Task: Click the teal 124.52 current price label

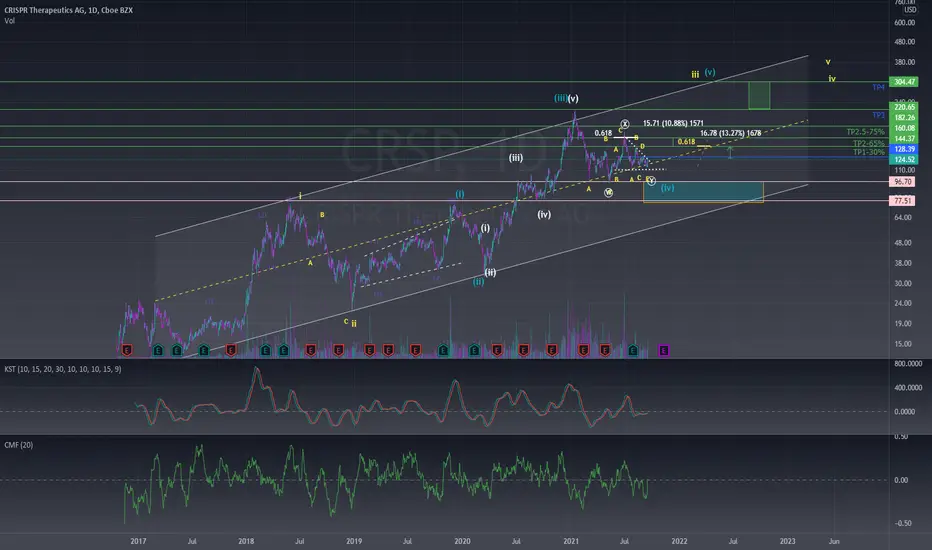Action: click(x=903, y=159)
